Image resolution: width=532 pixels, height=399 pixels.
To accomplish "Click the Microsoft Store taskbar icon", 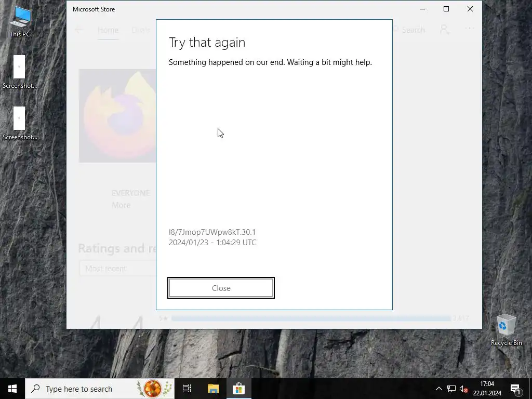I will [239, 389].
